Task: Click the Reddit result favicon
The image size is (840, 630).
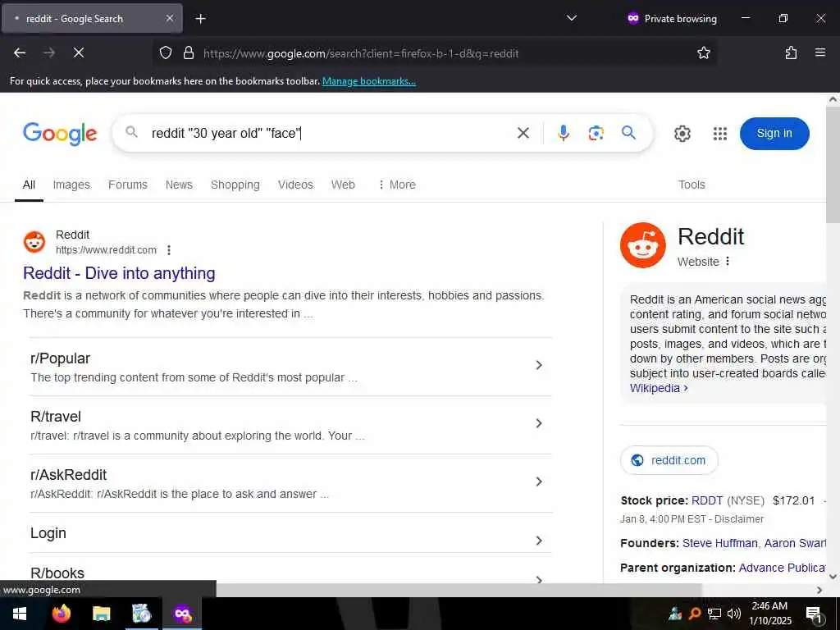Action: pos(34,242)
